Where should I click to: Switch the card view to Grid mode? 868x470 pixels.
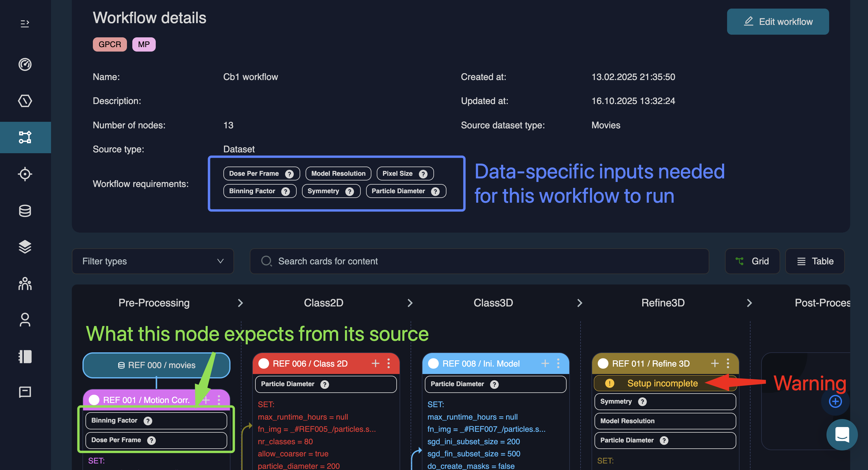coord(752,261)
